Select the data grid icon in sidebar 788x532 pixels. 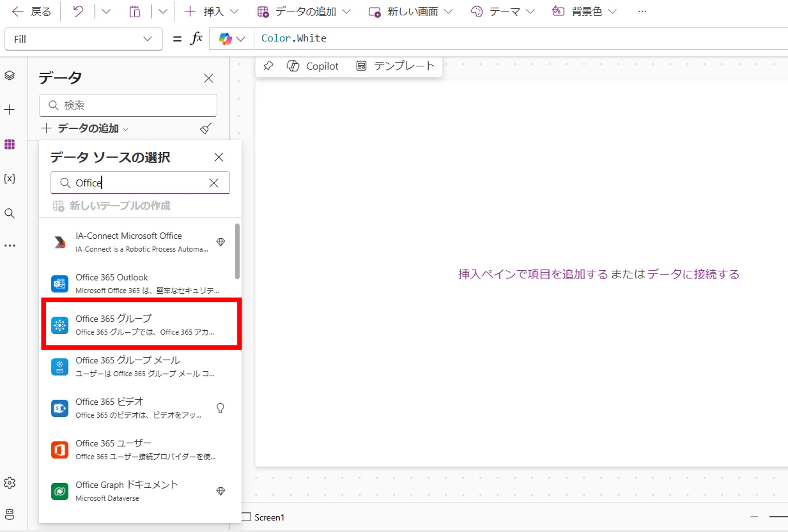[9, 144]
